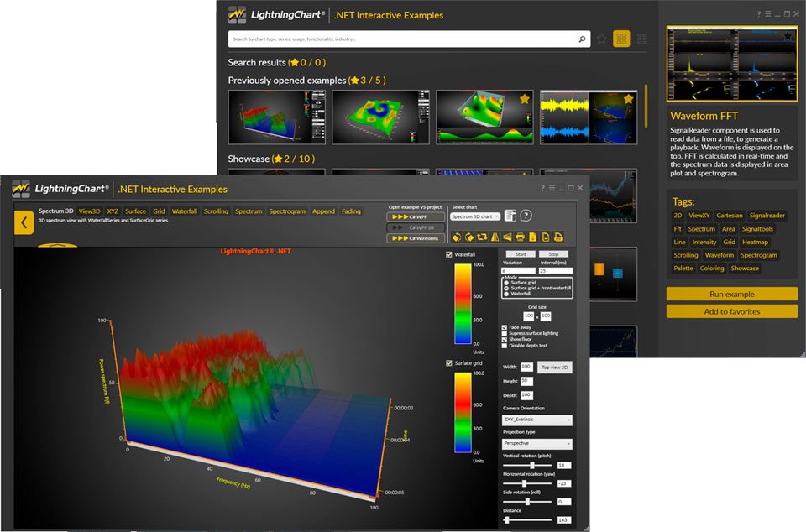806x532 pixels.
Task: Click the yellow back chevron button
Action: [x=24, y=222]
